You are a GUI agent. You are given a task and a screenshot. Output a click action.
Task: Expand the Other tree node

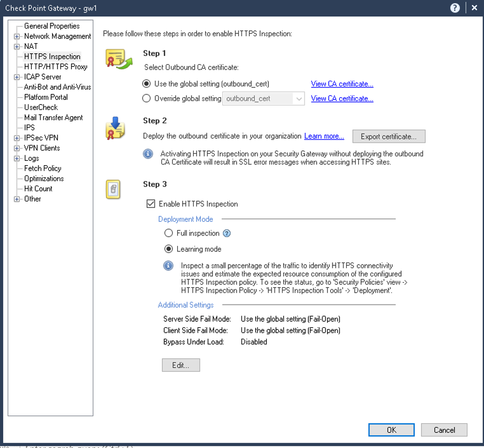pos(17,199)
